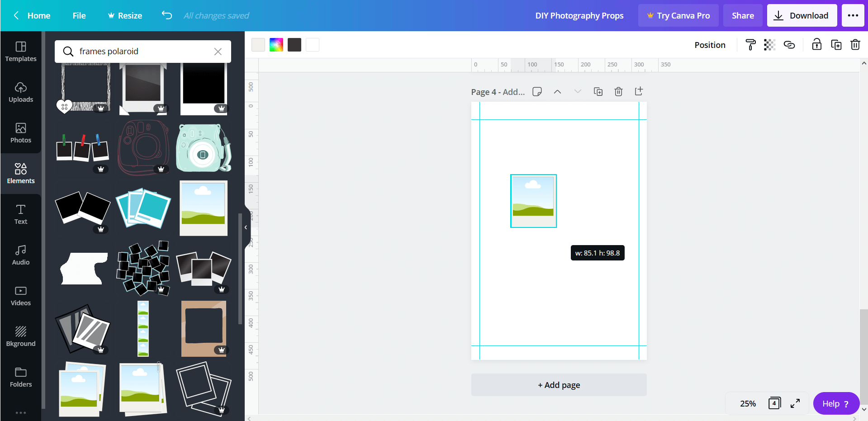Switch to the Photos panel

pyautogui.click(x=21, y=133)
